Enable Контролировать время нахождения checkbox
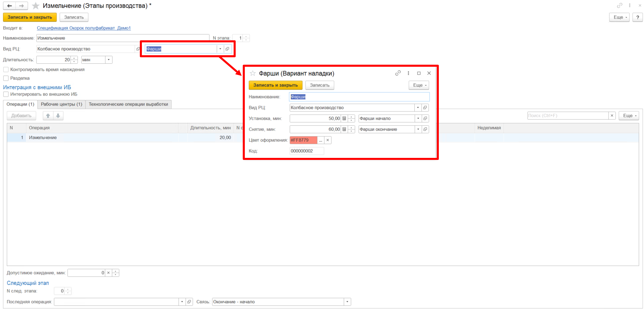The image size is (644, 309). pos(6,70)
